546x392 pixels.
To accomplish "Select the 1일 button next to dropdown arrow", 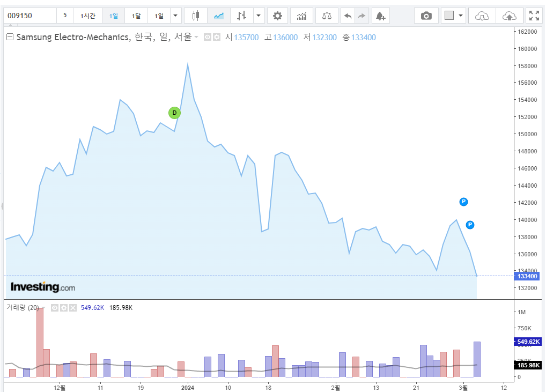I will [x=159, y=16].
